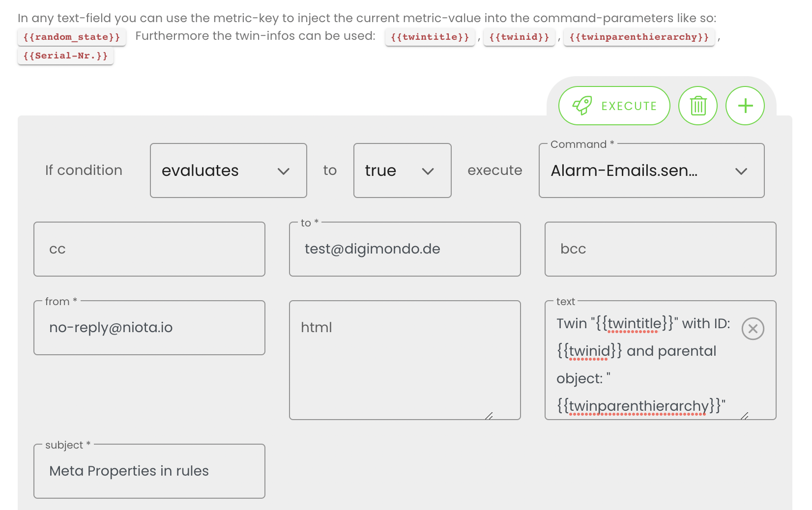This screenshot has width=812, height=510.
Task: Click the cc input field
Action: coord(149,249)
